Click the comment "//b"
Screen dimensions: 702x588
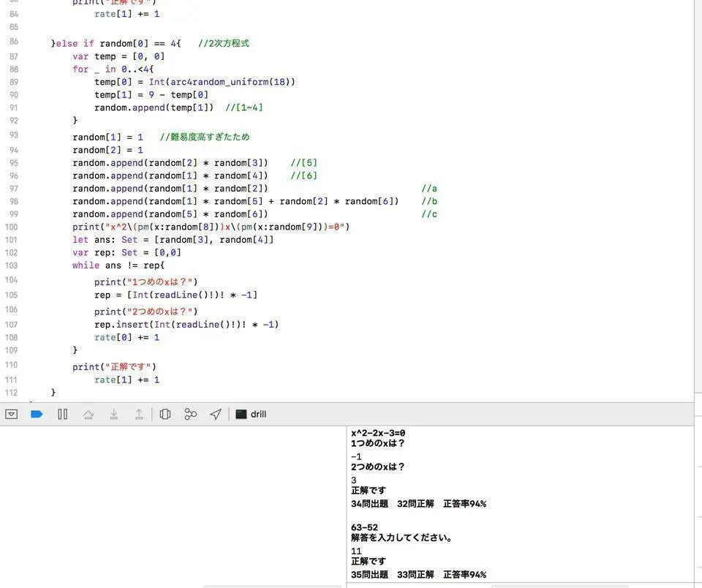(x=429, y=202)
